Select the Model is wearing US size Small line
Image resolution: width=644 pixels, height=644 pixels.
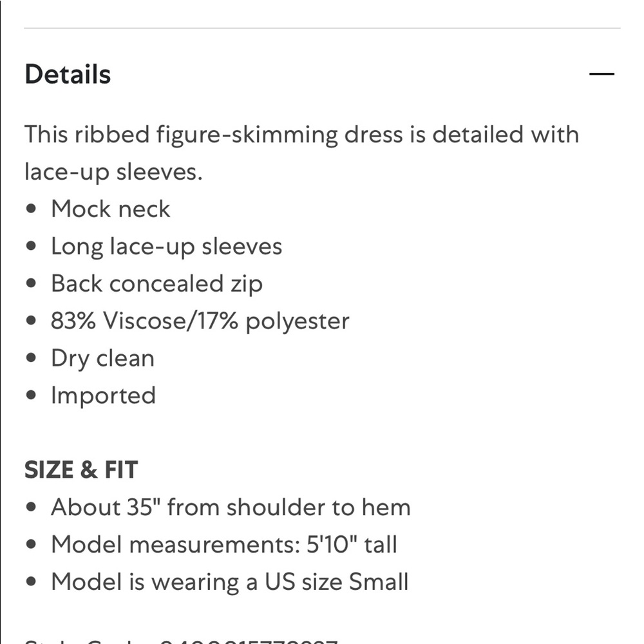coord(230,582)
